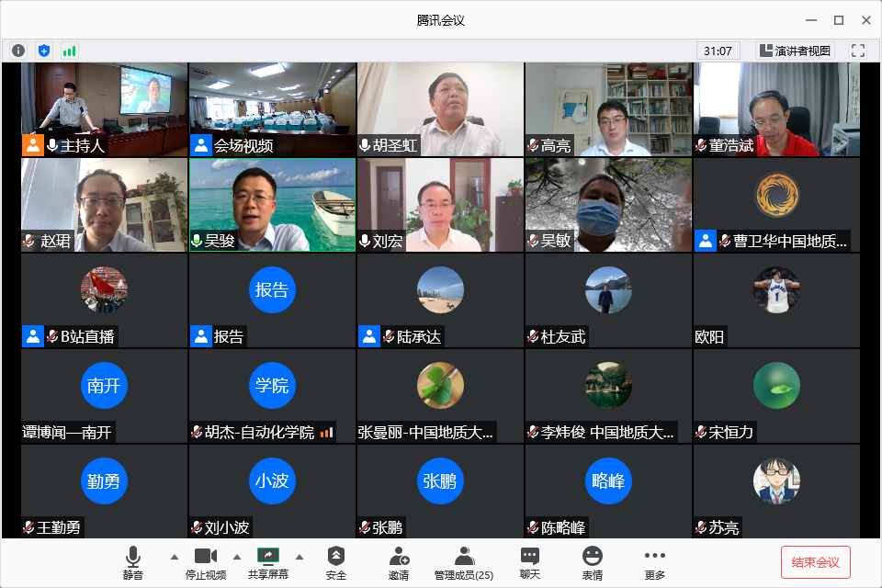Open meeting info icon at top-left
Viewport: 882px width, 588px height.
point(18,51)
